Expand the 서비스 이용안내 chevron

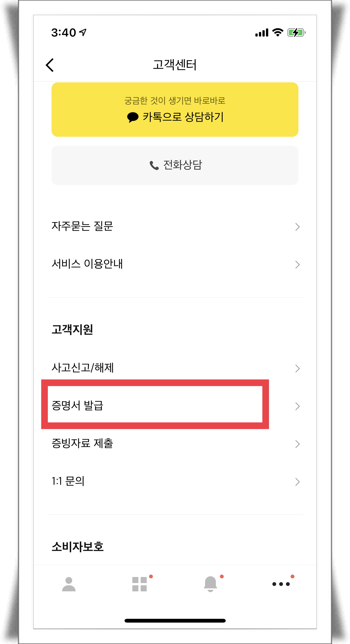pos(297,264)
